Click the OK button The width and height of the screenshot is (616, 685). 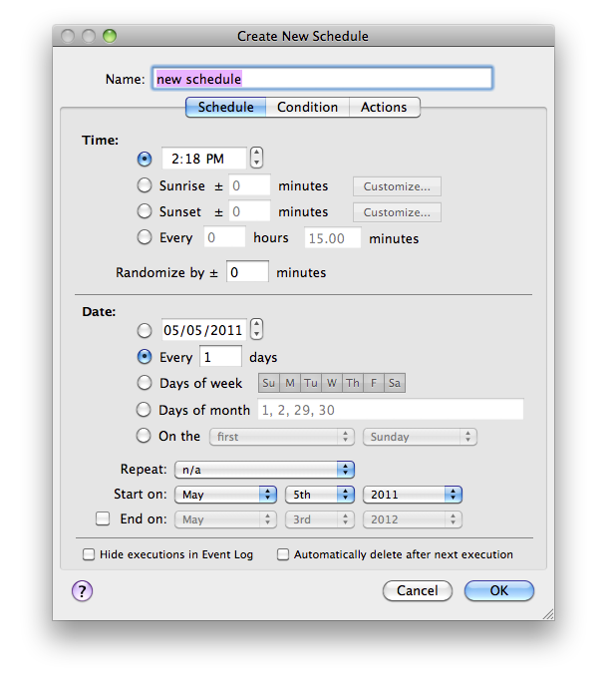click(x=499, y=591)
